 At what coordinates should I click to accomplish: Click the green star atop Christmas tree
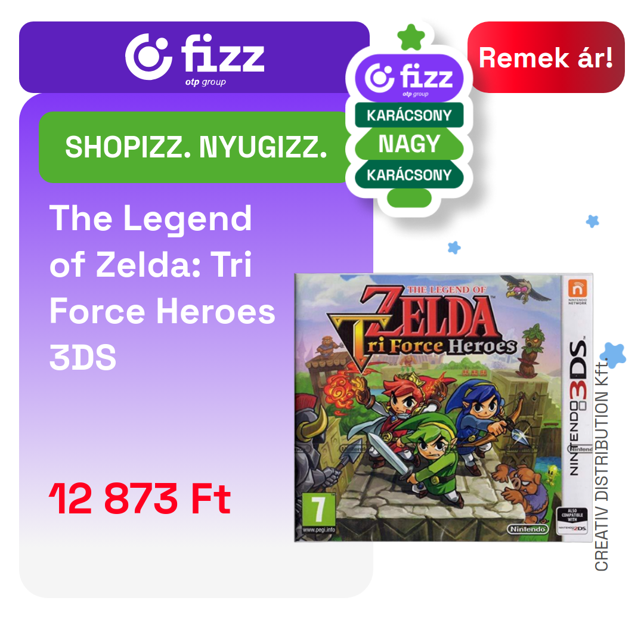411,38
